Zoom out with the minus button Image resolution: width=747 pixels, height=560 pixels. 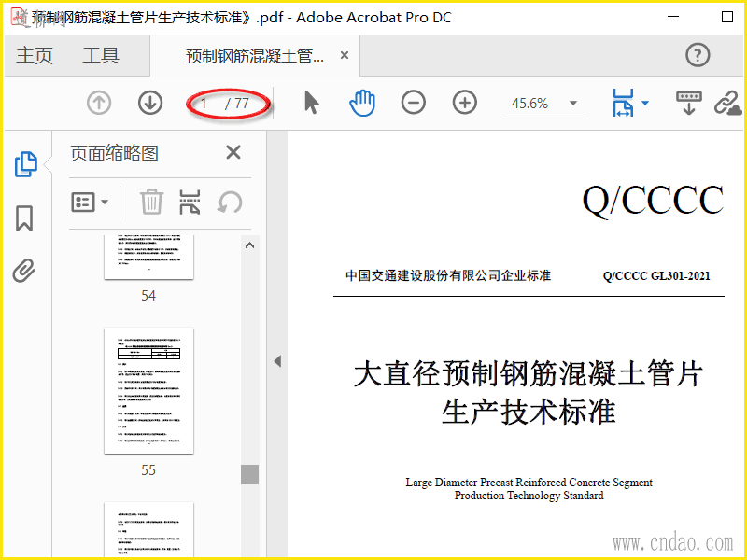(x=414, y=103)
